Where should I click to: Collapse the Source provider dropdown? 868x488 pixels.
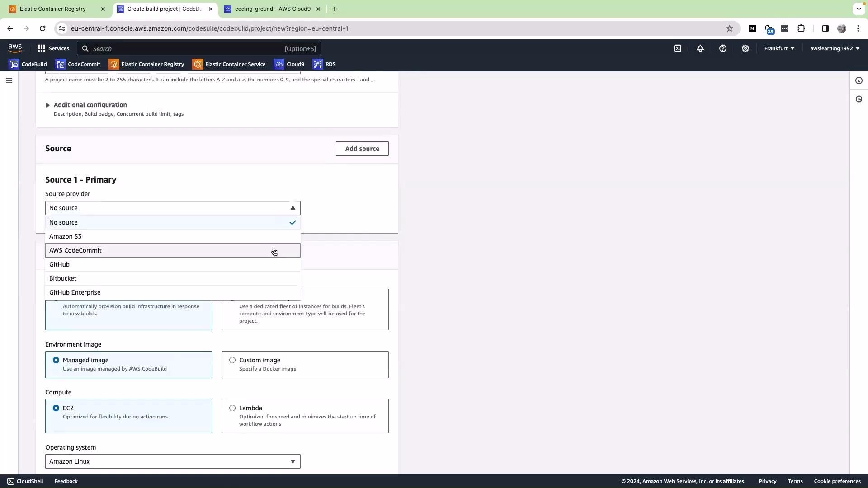[x=173, y=208]
